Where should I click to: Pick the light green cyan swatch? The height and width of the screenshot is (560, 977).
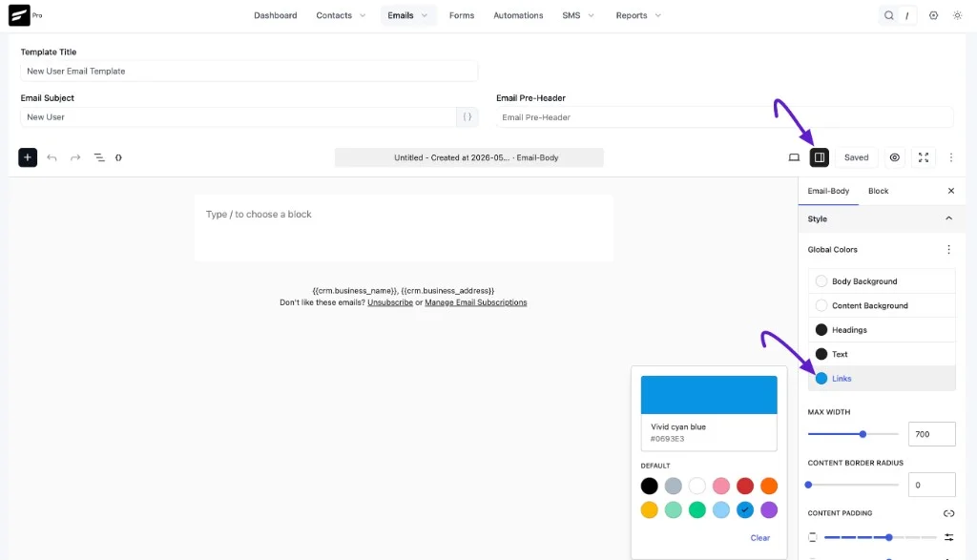673,509
